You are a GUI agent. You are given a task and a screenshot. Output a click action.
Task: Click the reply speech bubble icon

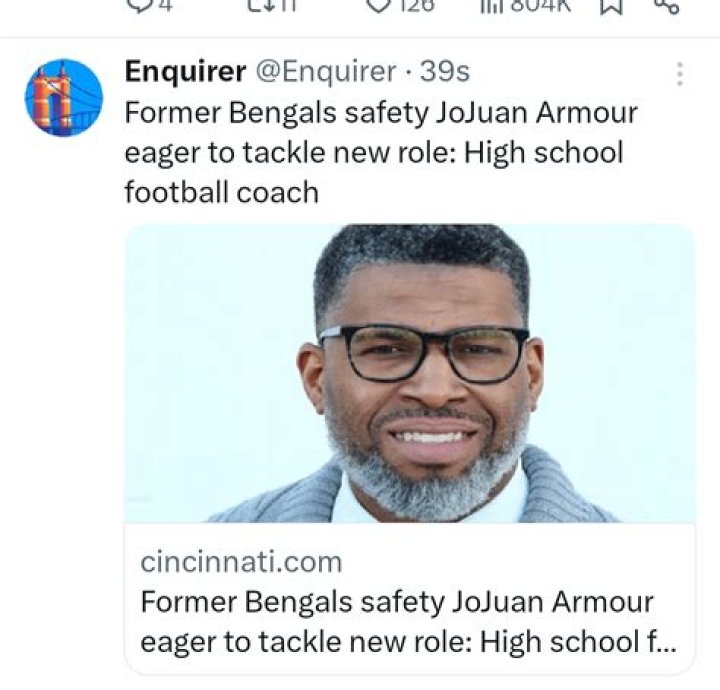(138, 5)
